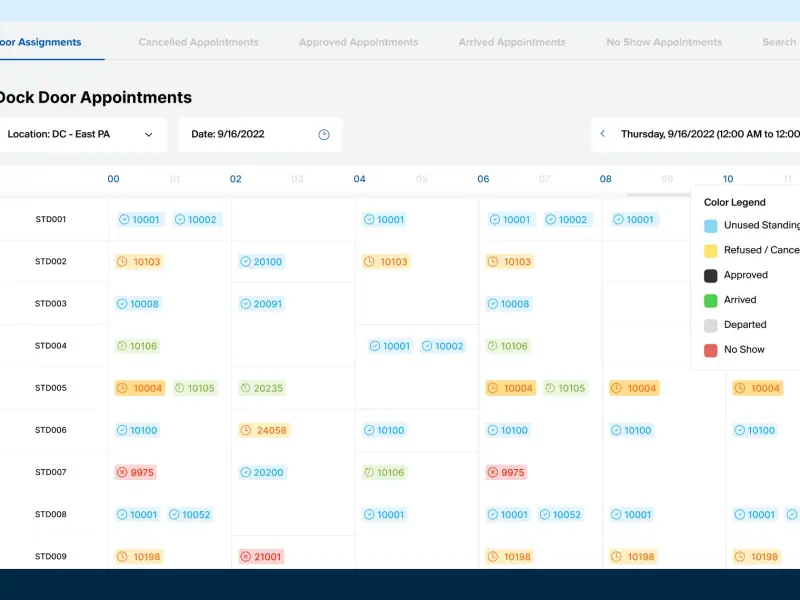Click the green icon on appointment 20235

pos(246,389)
